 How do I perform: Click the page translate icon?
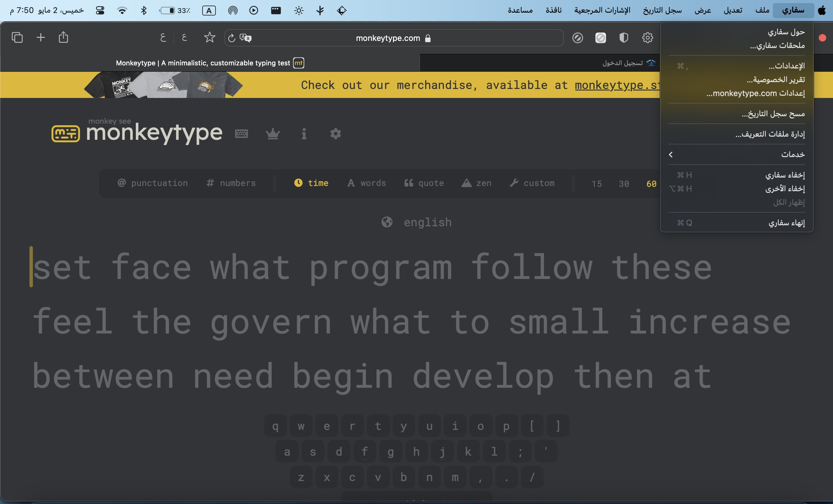coord(246,38)
